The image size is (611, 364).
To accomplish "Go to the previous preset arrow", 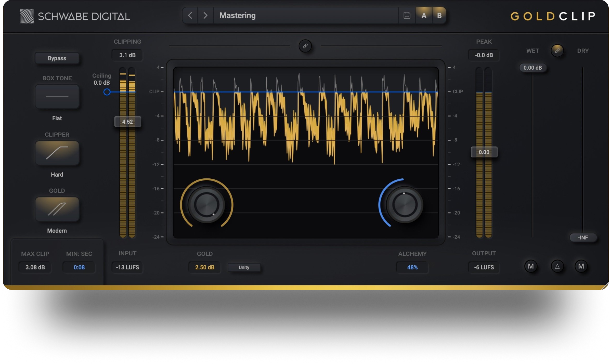I will (190, 16).
